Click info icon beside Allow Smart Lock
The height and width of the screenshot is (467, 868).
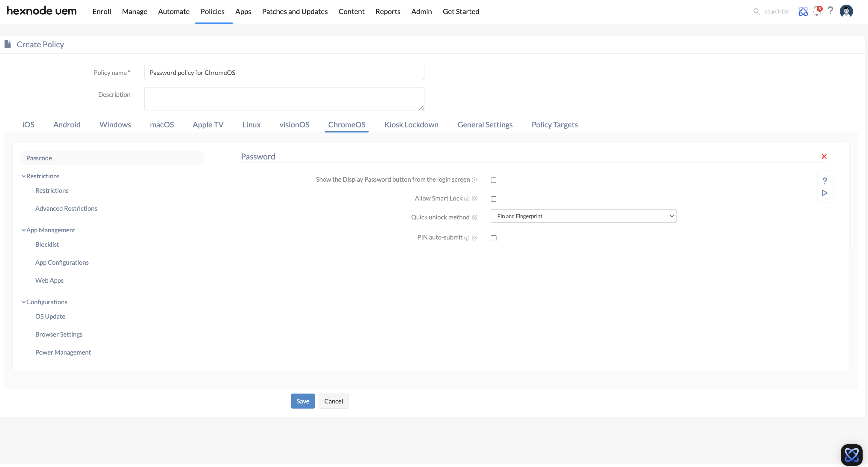(467, 199)
